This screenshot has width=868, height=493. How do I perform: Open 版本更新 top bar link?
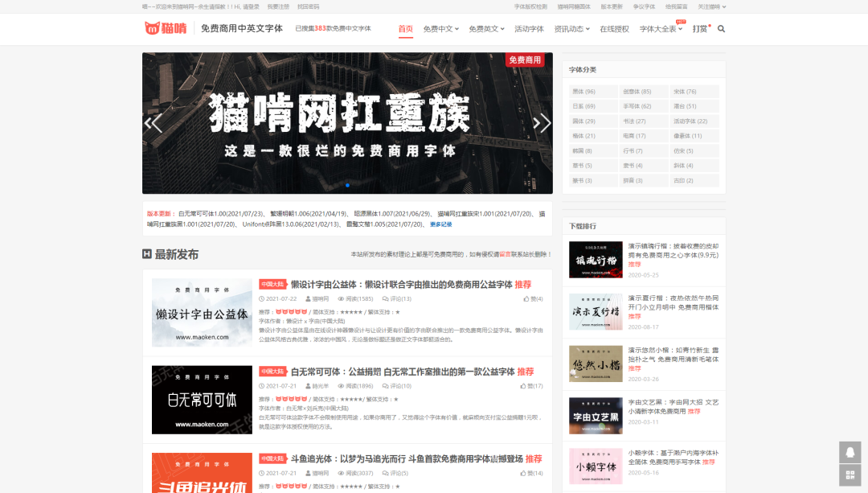[612, 6]
